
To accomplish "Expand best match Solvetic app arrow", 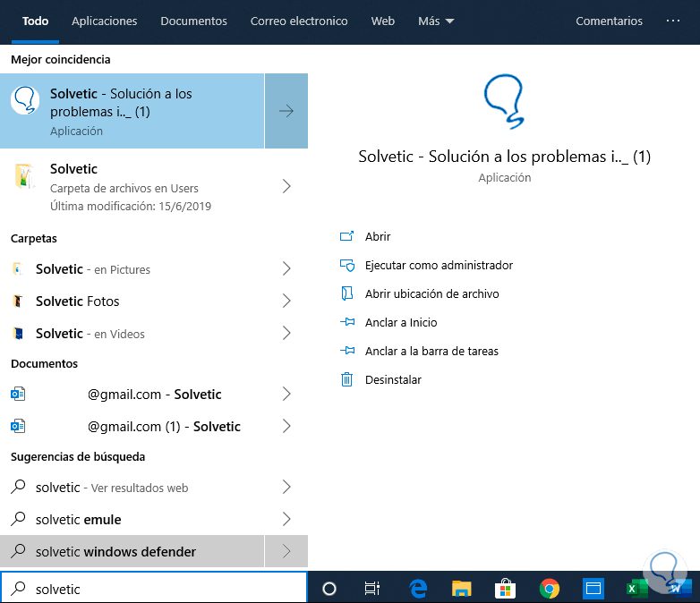I will pyautogui.click(x=286, y=111).
